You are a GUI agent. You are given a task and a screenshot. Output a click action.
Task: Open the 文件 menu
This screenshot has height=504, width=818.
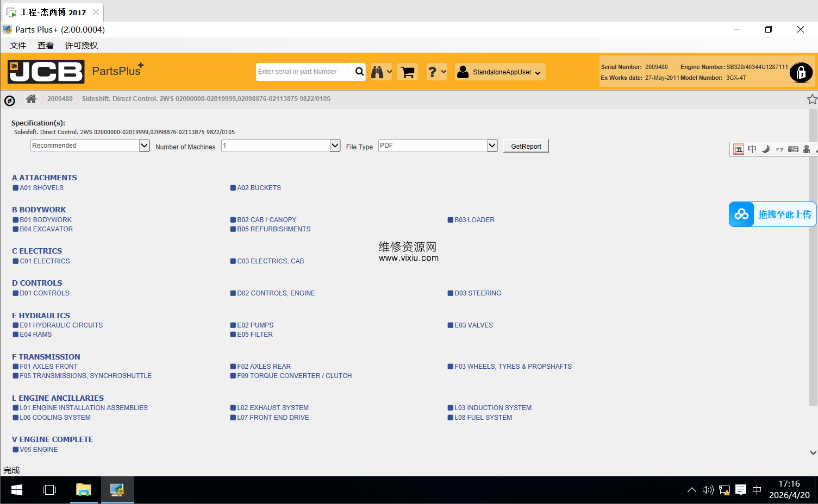(x=18, y=46)
